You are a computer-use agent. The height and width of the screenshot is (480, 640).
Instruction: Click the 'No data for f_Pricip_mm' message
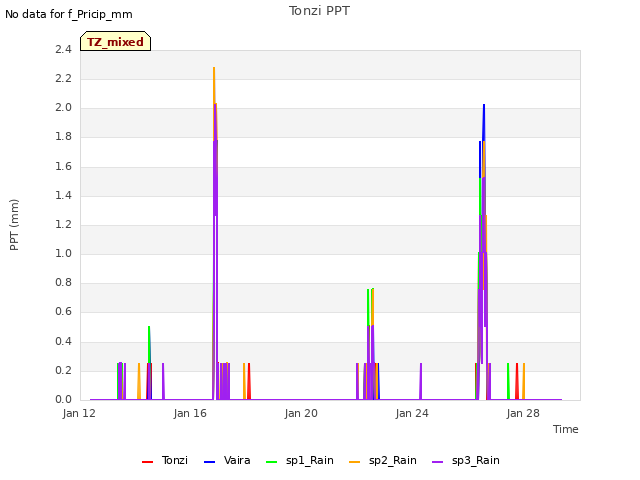[x=69, y=14]
